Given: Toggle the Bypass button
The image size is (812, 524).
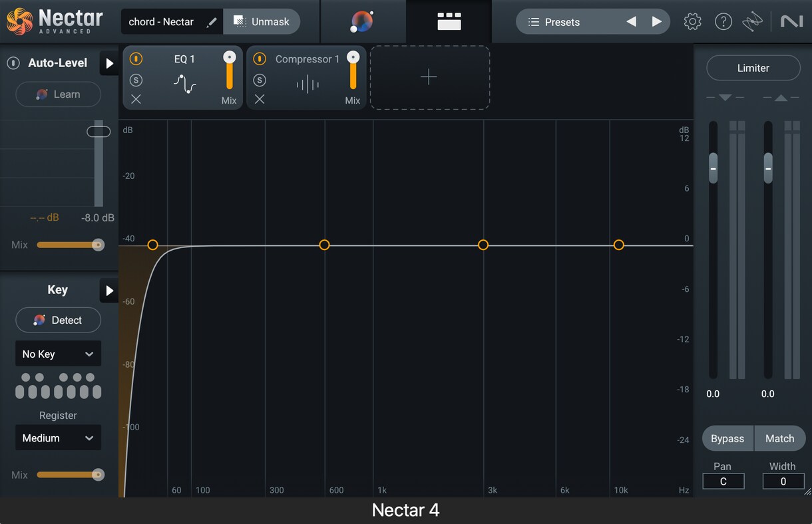Looking at the screenshot, I should [x=727, y=439].
